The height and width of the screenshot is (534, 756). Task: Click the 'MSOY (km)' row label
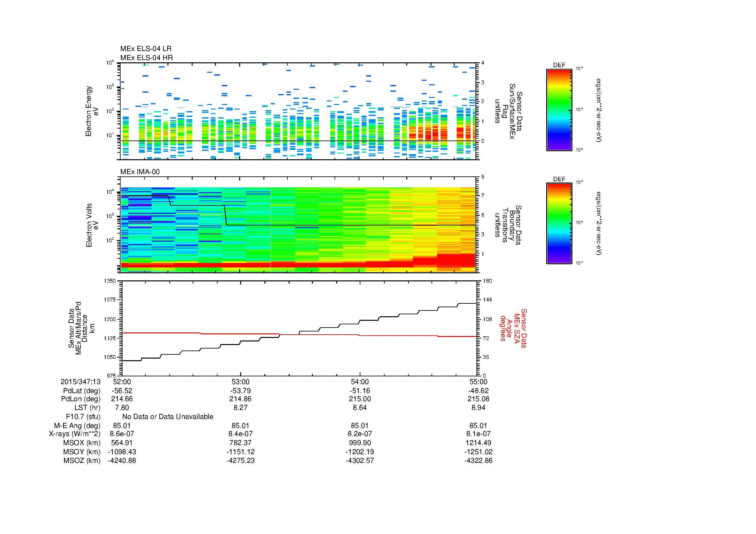click(x=82, y=452)
